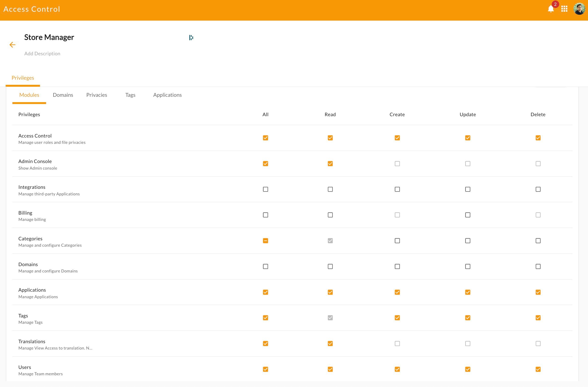Viewport: 588px width, 387px height.
Task: Click Add Description field
Action: [42, 54]
